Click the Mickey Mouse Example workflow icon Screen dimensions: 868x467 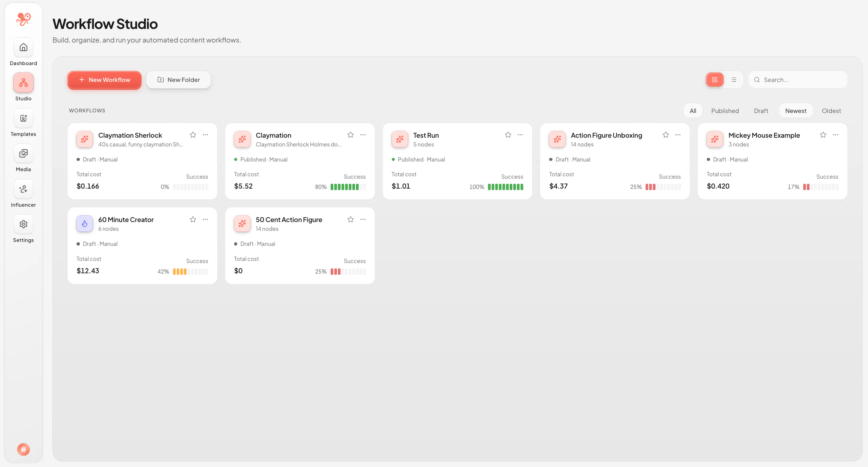(x=715, y=139)
